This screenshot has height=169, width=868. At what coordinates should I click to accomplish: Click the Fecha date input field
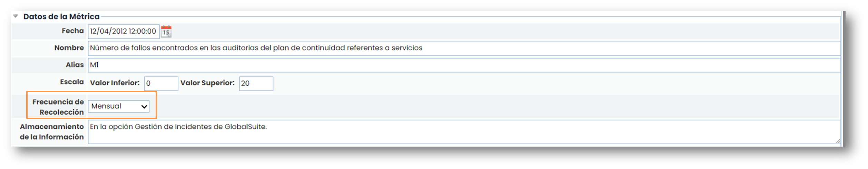(x=124, y=31)
